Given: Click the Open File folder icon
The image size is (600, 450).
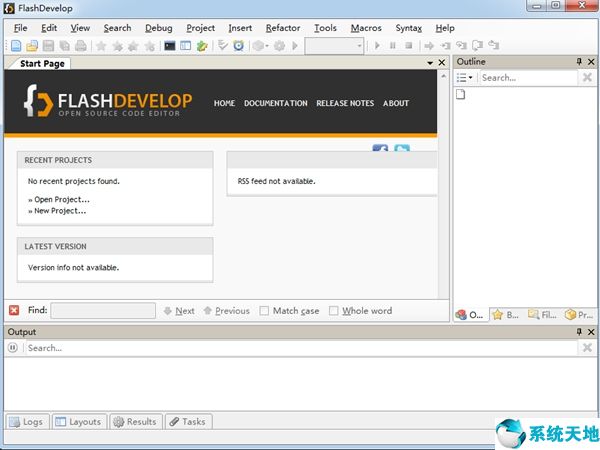Looking at the screenshot, I should (x=32, y=46).
